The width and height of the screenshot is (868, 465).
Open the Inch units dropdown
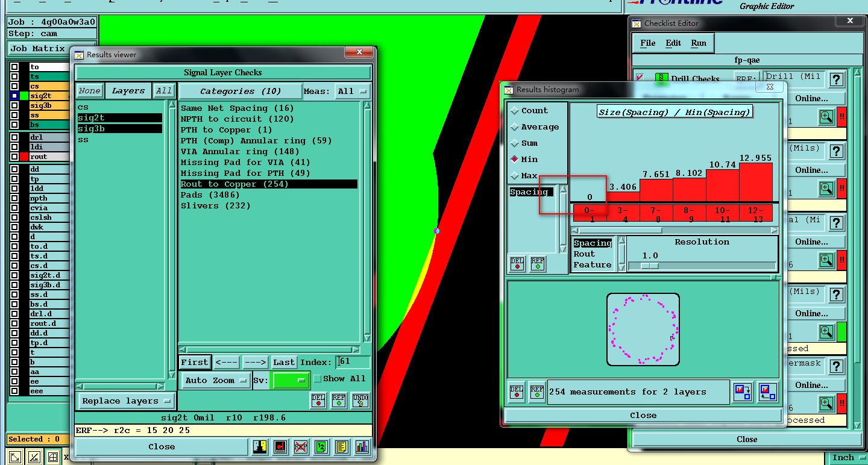tap(848, 458)
